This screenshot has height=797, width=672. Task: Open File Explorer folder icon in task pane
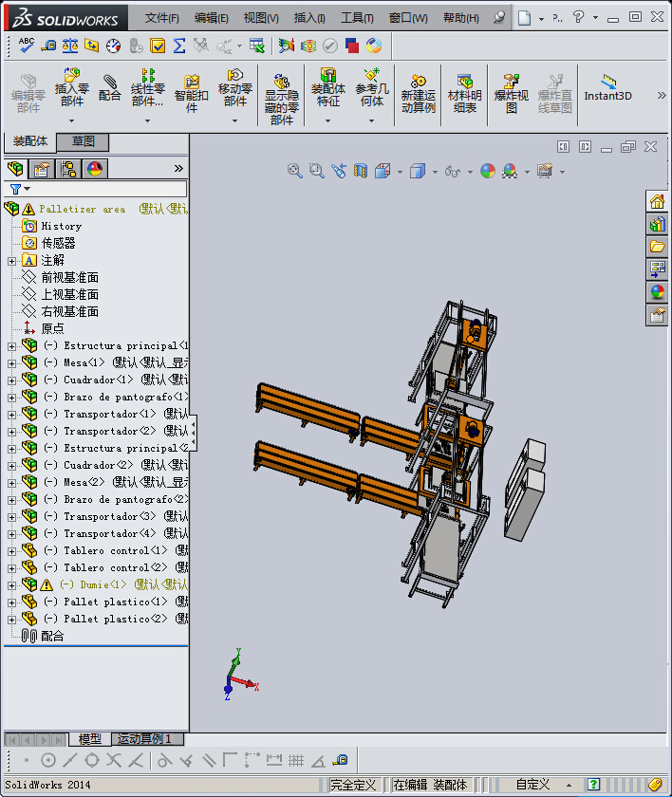[x=657, y=247]
